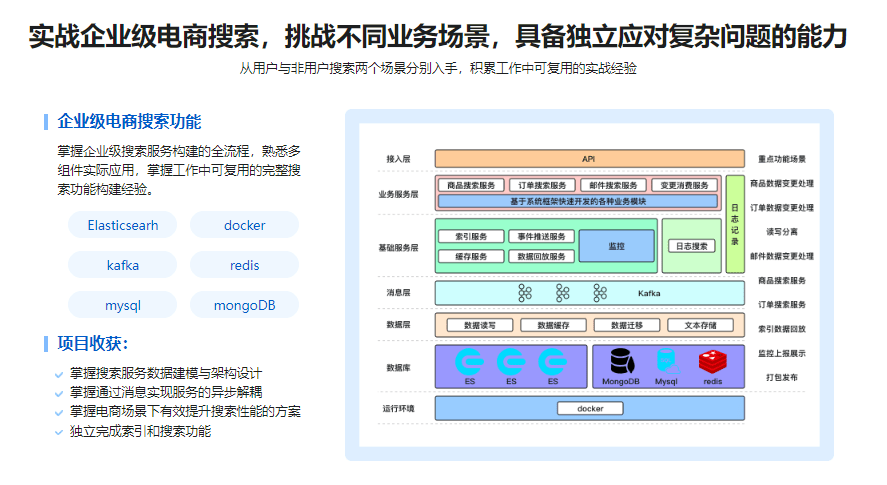Click the docker box in the 运行环境 row
The image size is (887, 485).
tap(590, 409)
